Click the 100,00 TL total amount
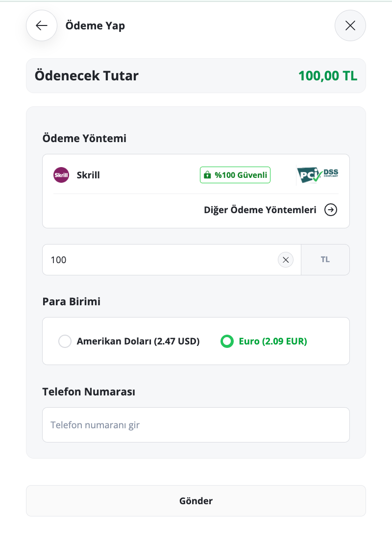The image size is (392, 539). (x=328, y=75)
